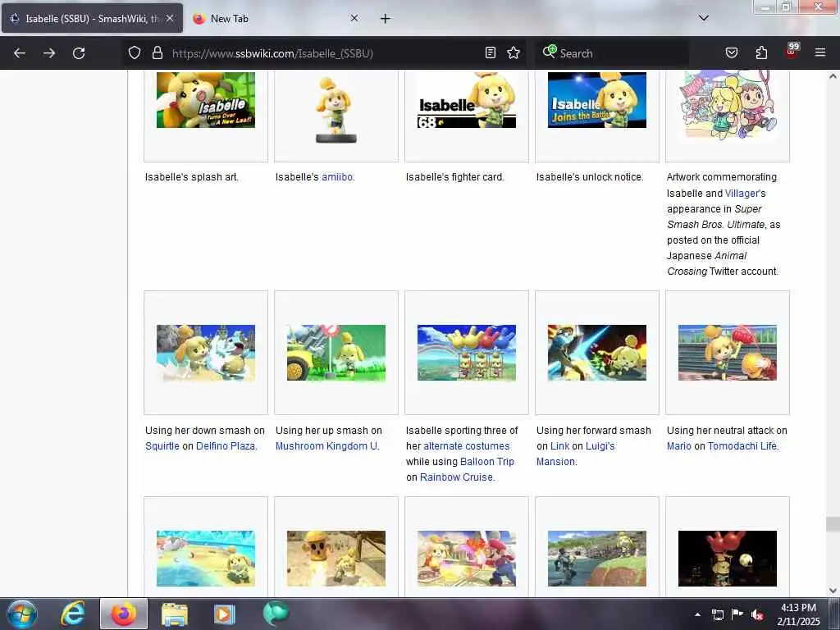840x630 pixels.
Task: Follow the Rainbow Cruise link
Action: click(456, 477)
